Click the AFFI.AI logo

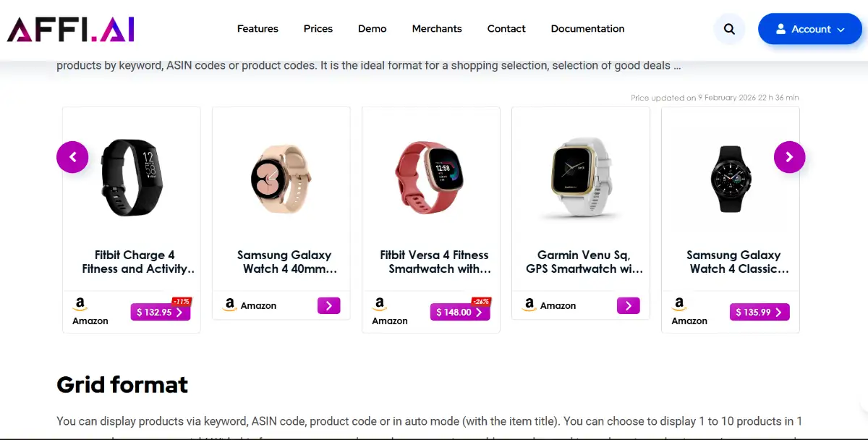[x=71, y=29]
